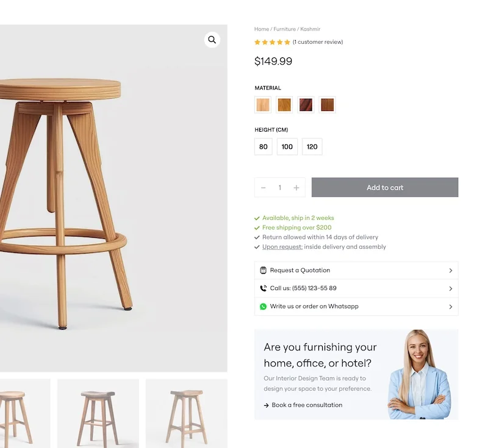This screenshot has height=448, width=488.
Task: Click the five-star rating icons
Action: (x=272, y=42)
